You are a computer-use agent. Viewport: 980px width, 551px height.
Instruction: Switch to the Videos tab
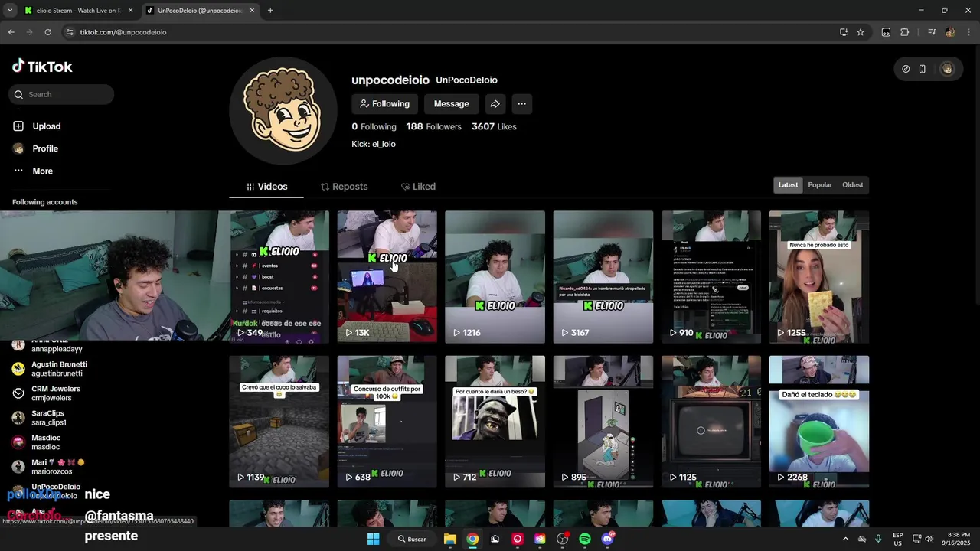pyautogui.click(x=266, y=187)
